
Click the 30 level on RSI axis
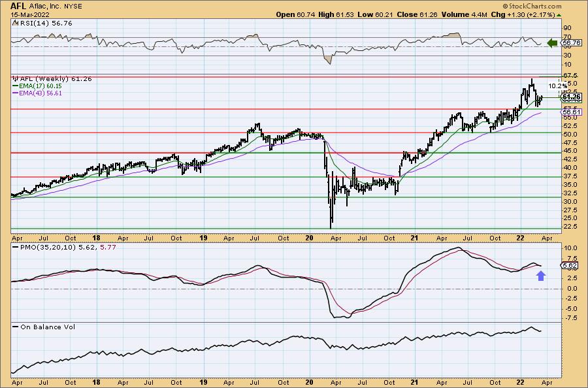pyautogui.click(x=567, y=55)
